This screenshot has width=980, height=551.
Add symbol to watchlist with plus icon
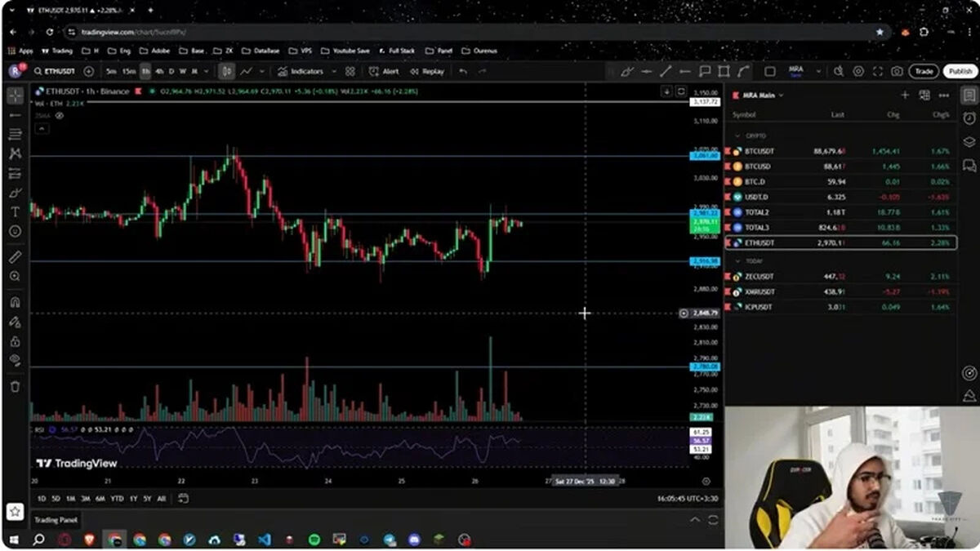coord(905,96)
